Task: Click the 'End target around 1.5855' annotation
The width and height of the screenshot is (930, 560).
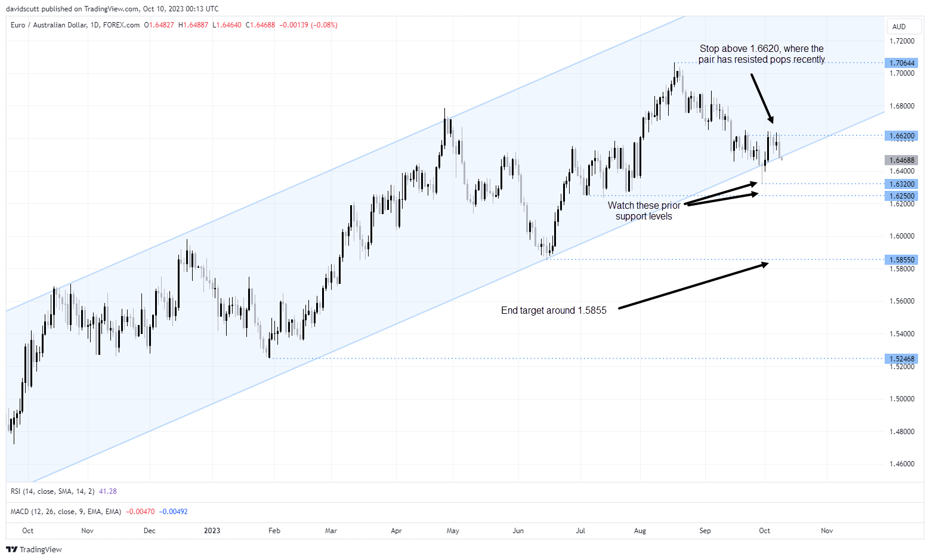Action: 554,311
